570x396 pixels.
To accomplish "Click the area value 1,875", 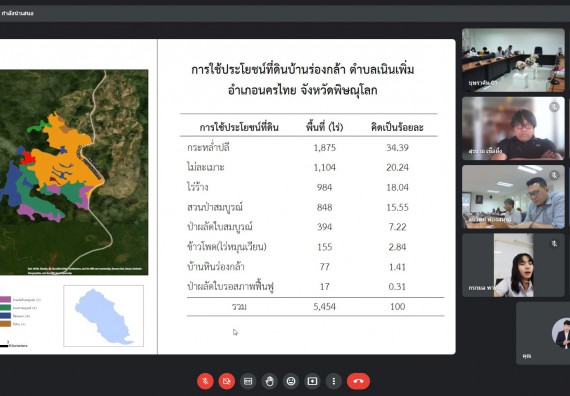I will click(325, 148).
